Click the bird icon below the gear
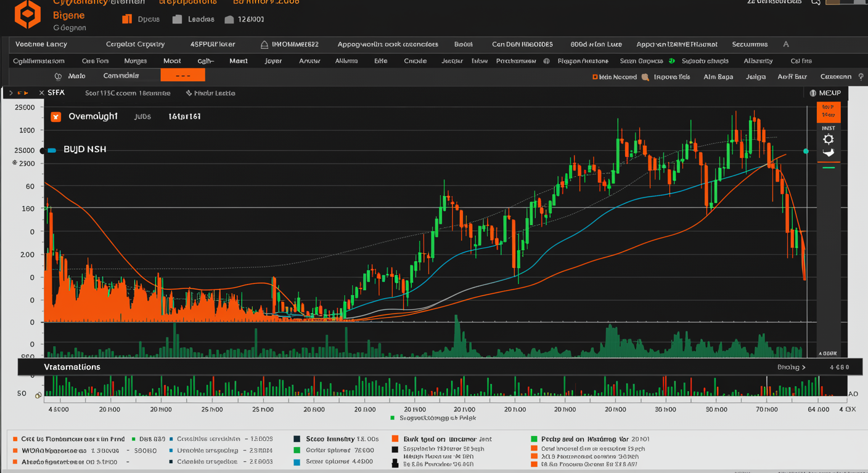Image resolution: width=868 pixels, height=473 pixels. (x=828, y=153)
